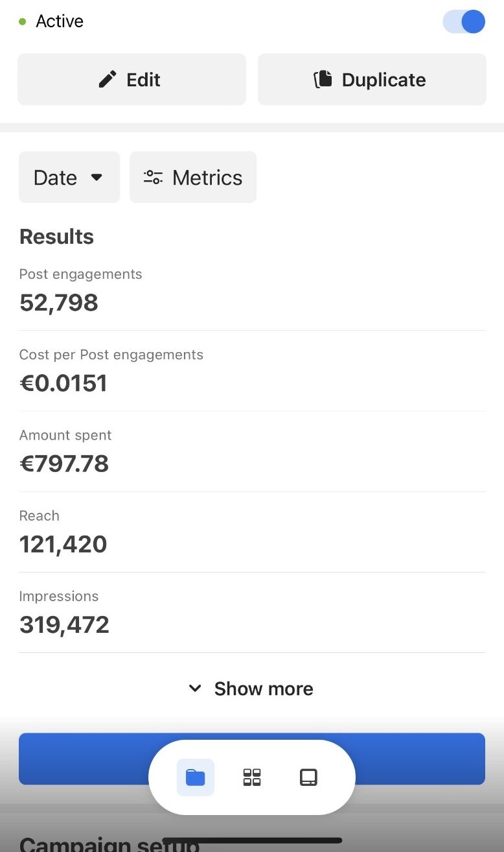Expand results with Show more
Screen dimensions: 504x852
click(x=251, y=689)
